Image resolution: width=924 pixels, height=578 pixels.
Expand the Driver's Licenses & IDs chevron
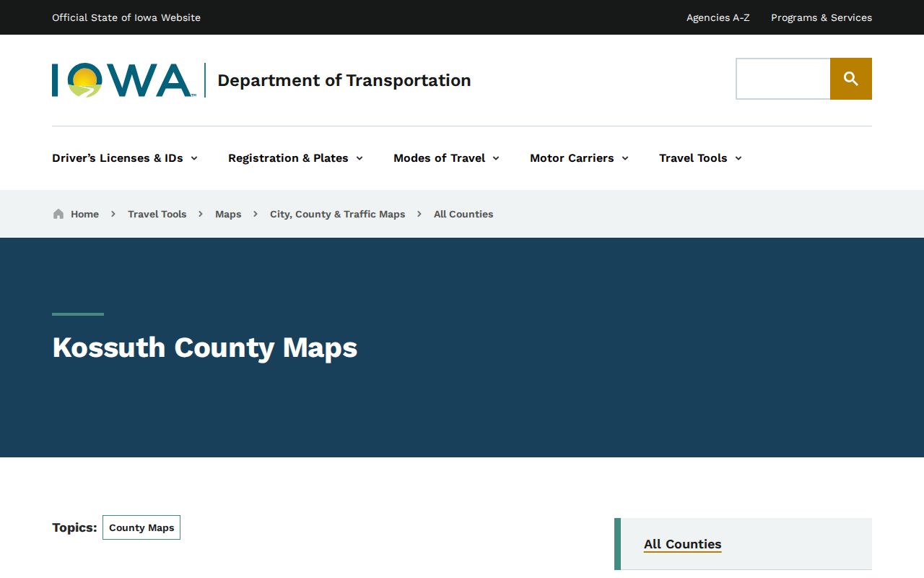[x=194, y=158]
